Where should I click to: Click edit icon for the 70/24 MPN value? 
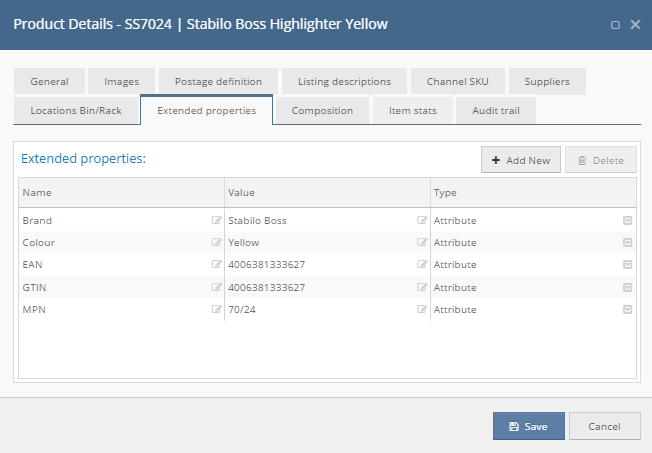(422, 309)
